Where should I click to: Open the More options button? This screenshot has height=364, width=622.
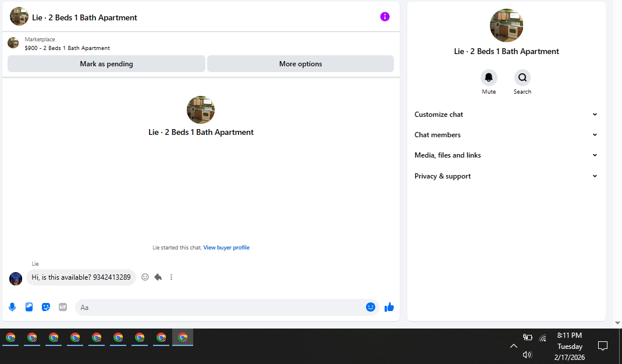tap(300, 64)
